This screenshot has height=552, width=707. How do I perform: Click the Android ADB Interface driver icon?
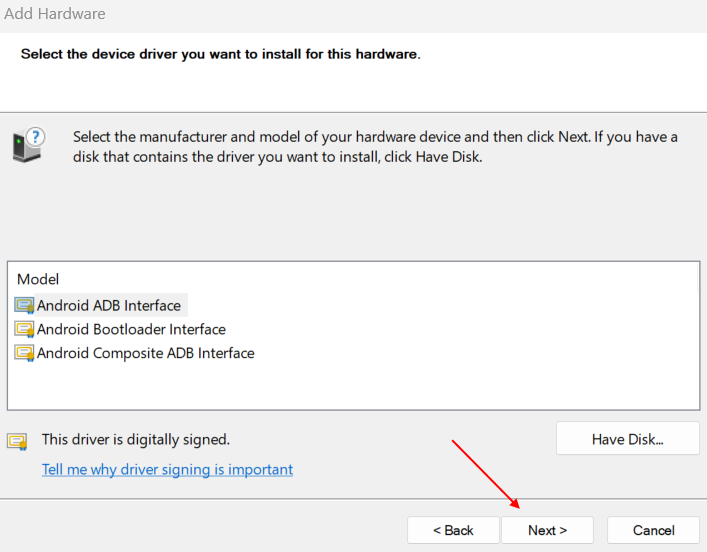click(x=24, y=305)
